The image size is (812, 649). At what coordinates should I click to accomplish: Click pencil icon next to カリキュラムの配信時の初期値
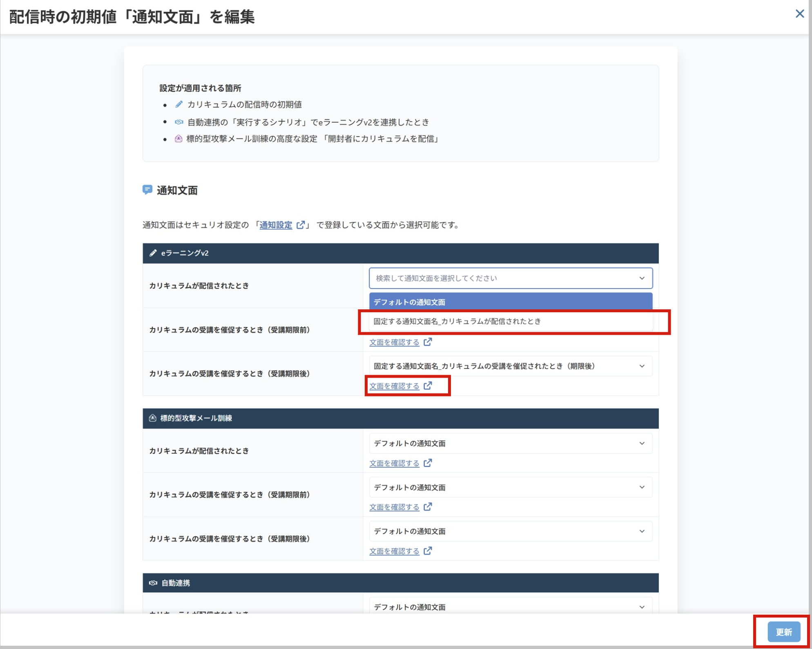[179, 105]
